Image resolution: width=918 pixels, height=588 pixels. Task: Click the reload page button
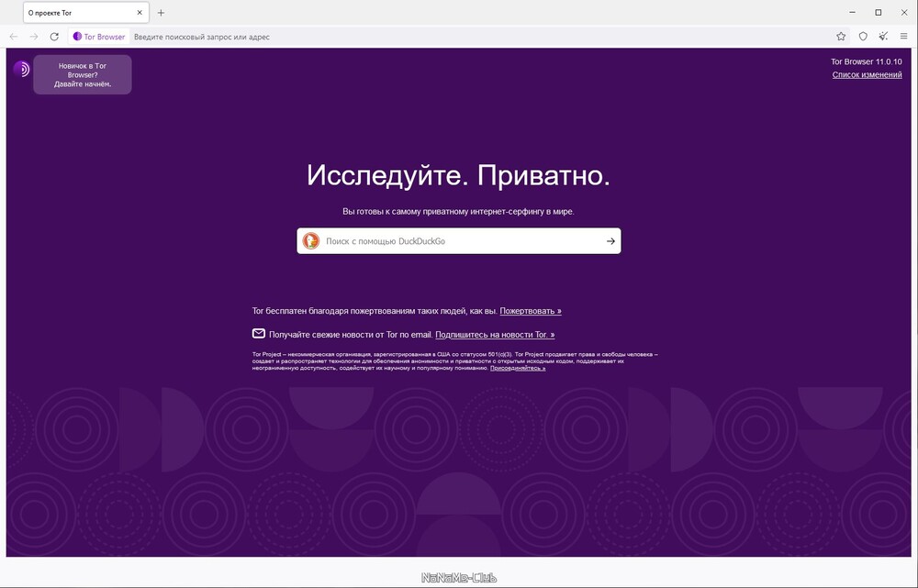pyautogui.click(x=54, y=37)
